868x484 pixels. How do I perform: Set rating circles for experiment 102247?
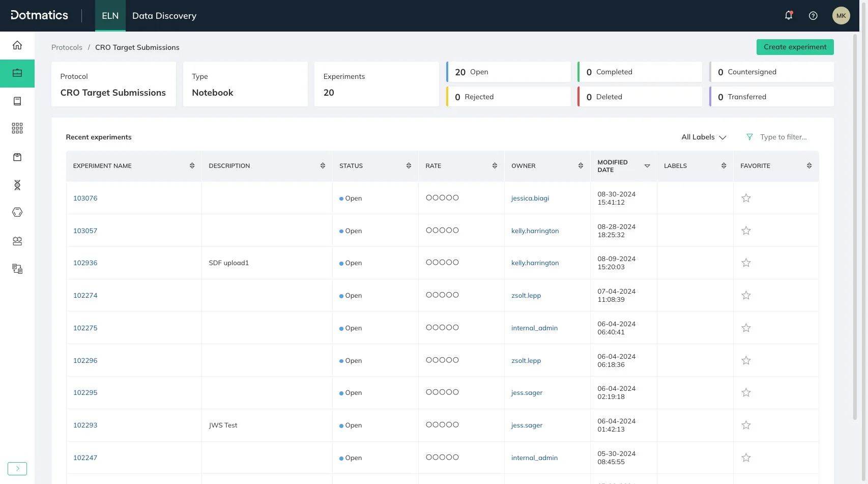click(442, 457)
